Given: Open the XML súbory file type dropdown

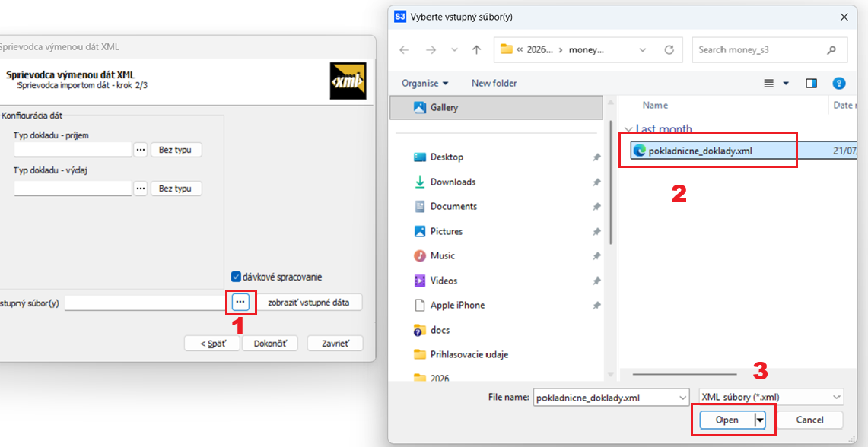Looking at the screenshot, I should (x=771, y=398).
